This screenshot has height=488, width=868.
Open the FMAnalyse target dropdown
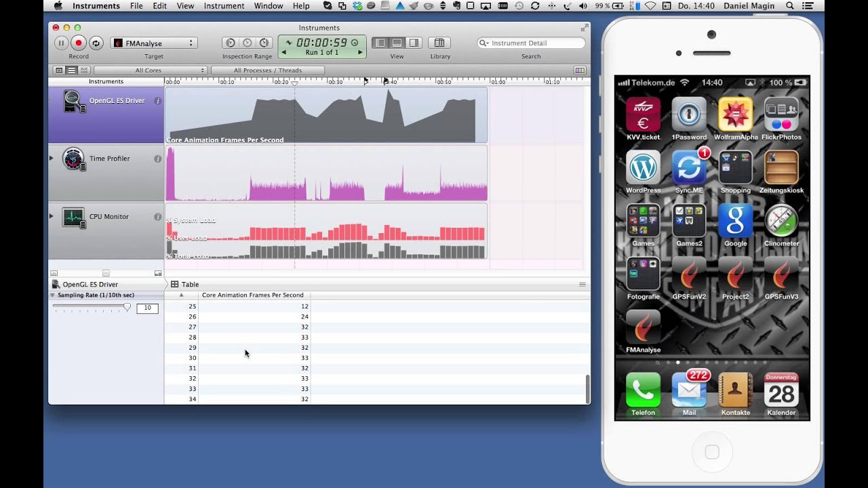pyautogui.click(x=154, y=43)
